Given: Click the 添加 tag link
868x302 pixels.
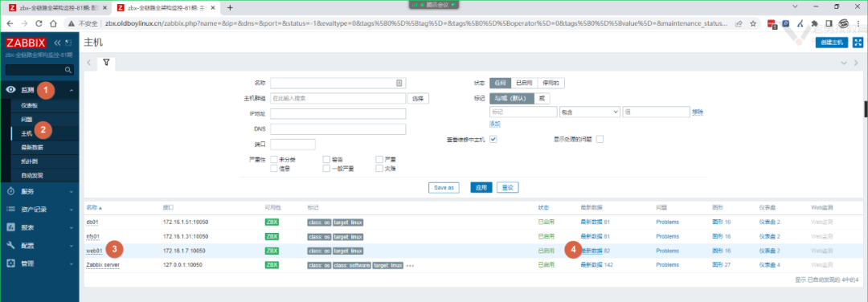Looking at the screenshot, I should click(494, 124).
